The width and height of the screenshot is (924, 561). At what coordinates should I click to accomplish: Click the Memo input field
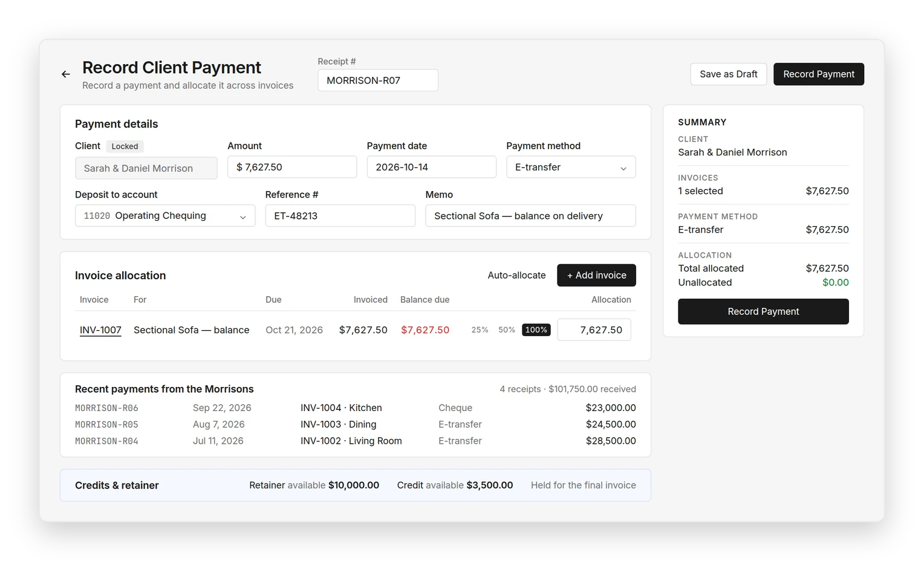[530, 216]
